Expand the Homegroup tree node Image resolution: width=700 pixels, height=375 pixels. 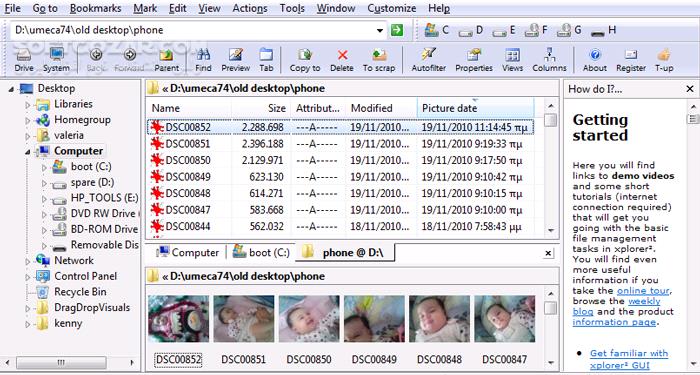click(x=28, y=121)
